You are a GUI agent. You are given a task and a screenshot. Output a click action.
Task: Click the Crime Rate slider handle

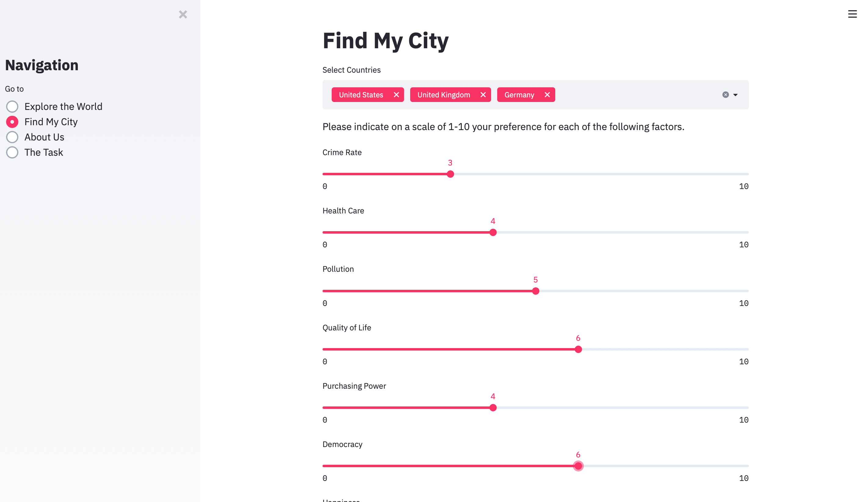(450, 174)
